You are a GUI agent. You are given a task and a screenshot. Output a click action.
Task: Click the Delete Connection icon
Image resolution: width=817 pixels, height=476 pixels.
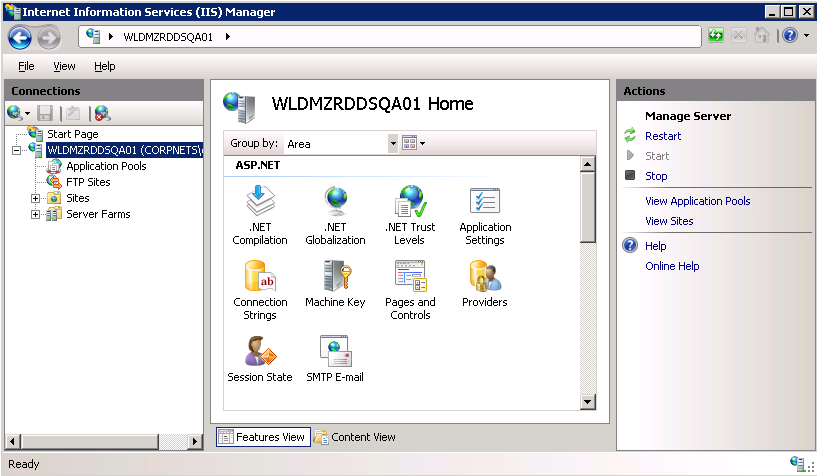103,113
